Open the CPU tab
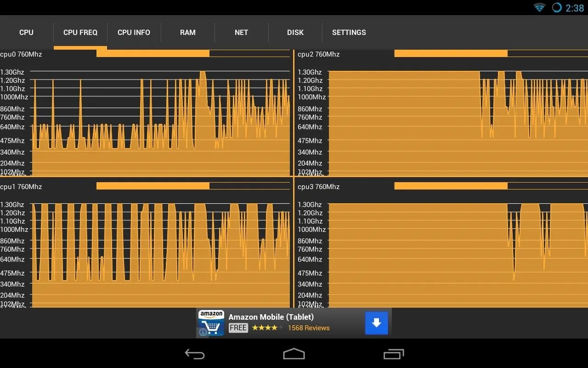Viewport: 588px width, 368px height. point(27,33)
